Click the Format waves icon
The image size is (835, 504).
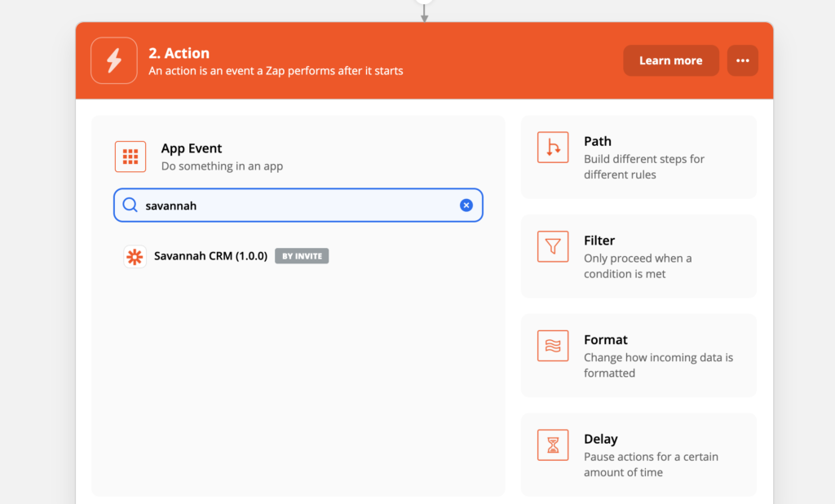pos(553,346)
